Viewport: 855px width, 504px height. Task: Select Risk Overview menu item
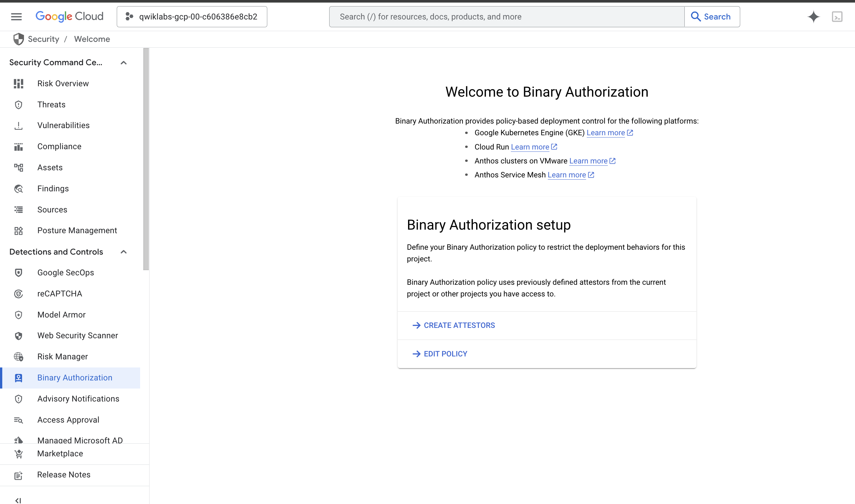click(x=70, y=84)
